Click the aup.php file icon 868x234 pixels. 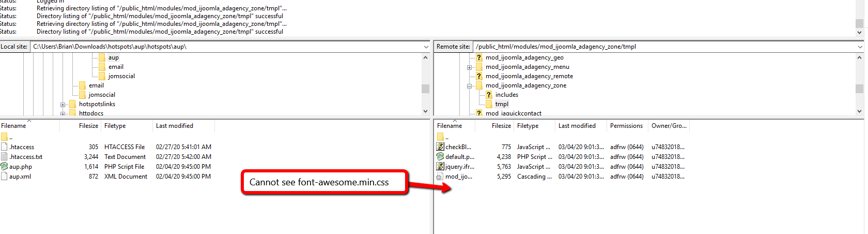point(4,167)
